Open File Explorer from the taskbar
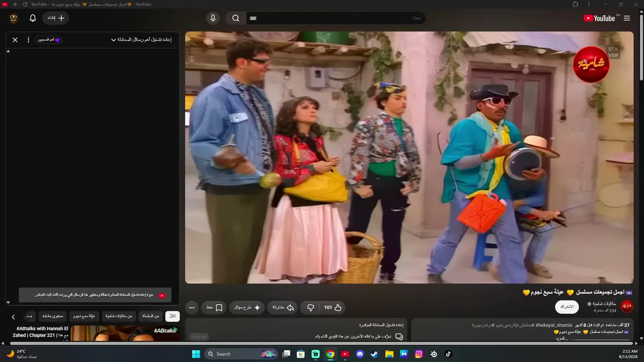The width and height of the screenshot is (644, 362). pyautogui.click(x=389, y=354)
